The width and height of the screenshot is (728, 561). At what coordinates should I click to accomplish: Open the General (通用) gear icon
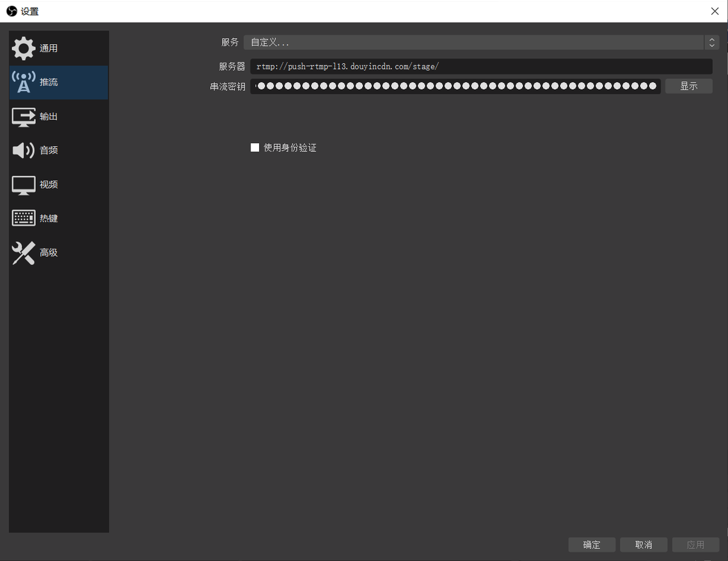(x=23, y=49)
